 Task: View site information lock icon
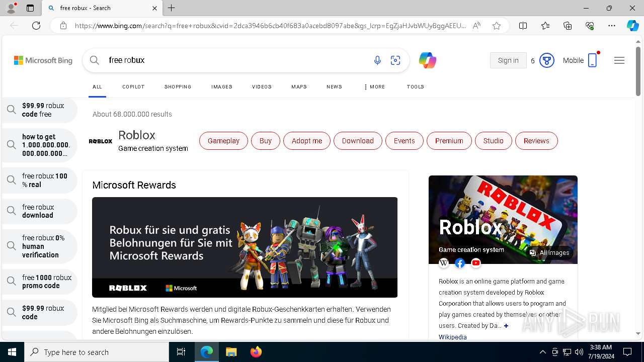63,26
